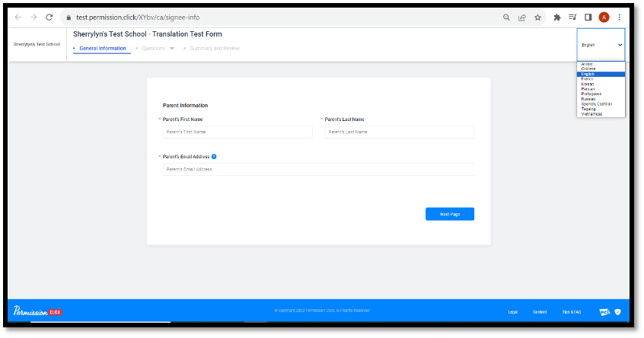
Task: Switch to the General Information tab
Action: 102,49
